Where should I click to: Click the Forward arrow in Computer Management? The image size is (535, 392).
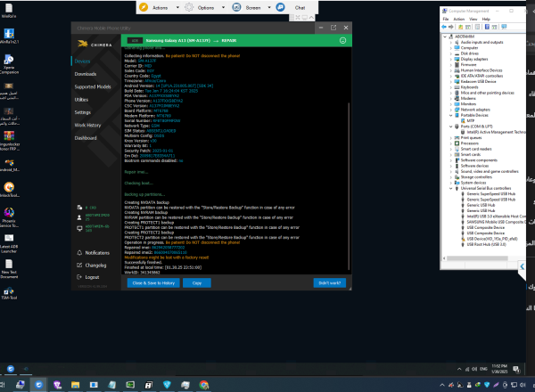point(450,27)
